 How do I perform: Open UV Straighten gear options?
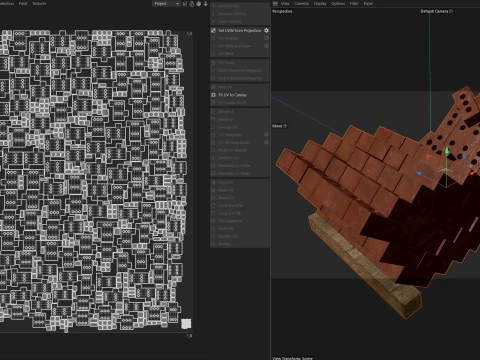(266, 135)
